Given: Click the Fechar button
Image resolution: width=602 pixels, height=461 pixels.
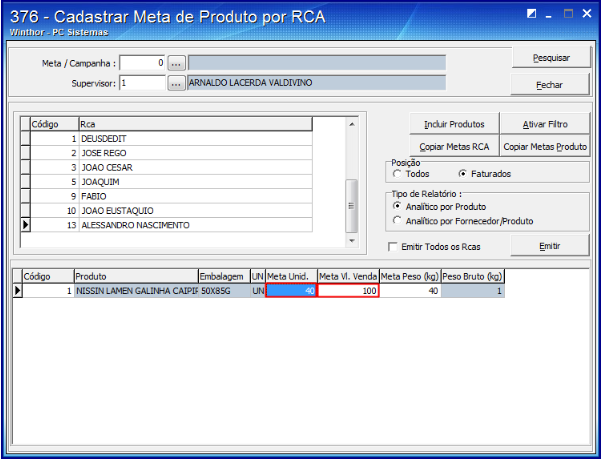Looking at the screenshot, I should 549,85.
